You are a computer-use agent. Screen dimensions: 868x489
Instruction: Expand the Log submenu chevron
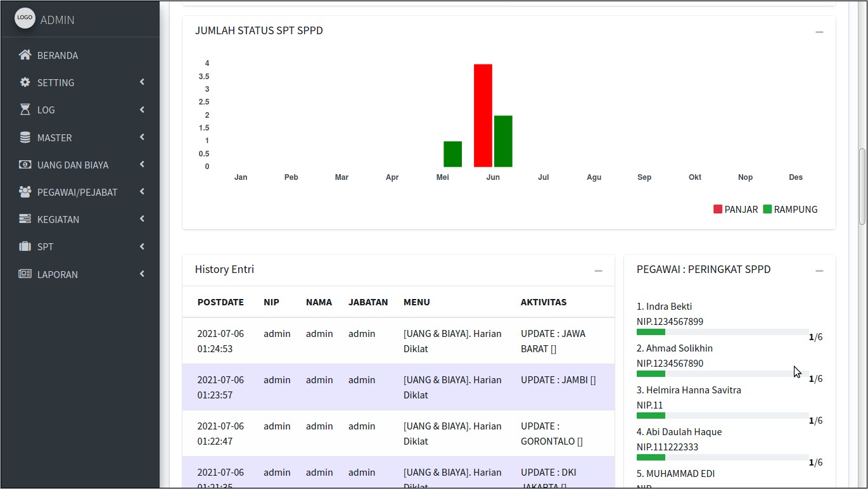pos(142,110)
